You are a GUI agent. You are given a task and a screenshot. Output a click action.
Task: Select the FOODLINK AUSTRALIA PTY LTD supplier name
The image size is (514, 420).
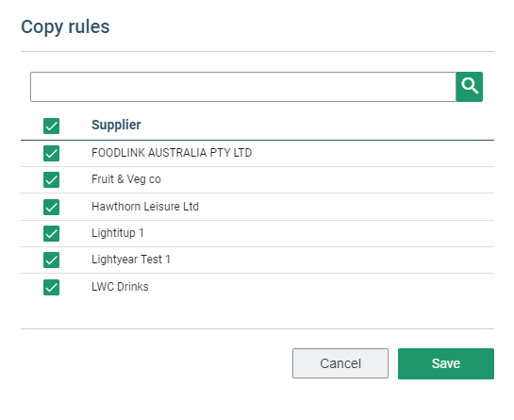click(x=172, y=153)
